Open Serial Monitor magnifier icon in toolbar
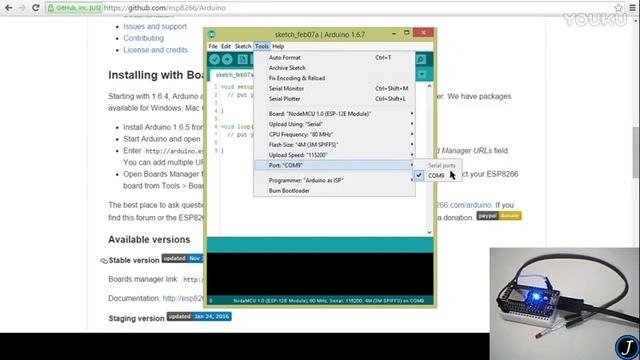640x360 pixels. (x=421, y=60)
